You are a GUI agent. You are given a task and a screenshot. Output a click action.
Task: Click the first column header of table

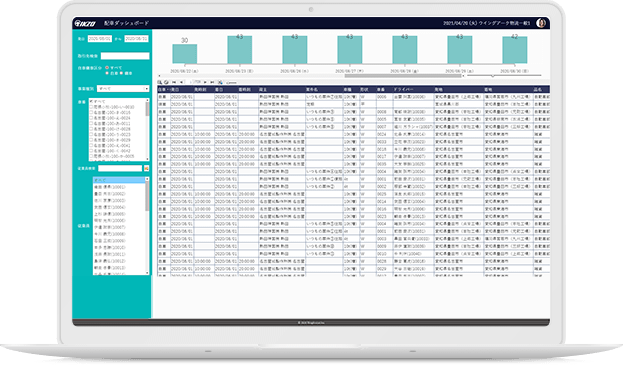click(x=164, y=89)
